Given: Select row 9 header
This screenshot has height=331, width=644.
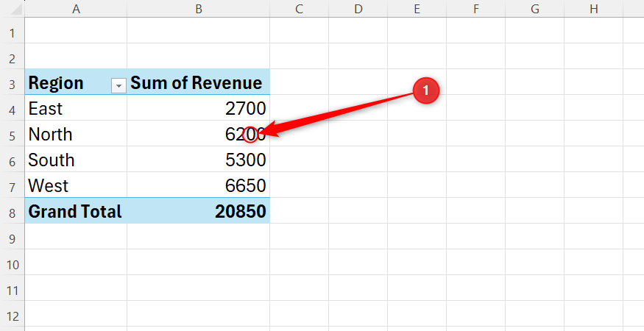Looking at the screenshot, I should [x=13, y=237].
